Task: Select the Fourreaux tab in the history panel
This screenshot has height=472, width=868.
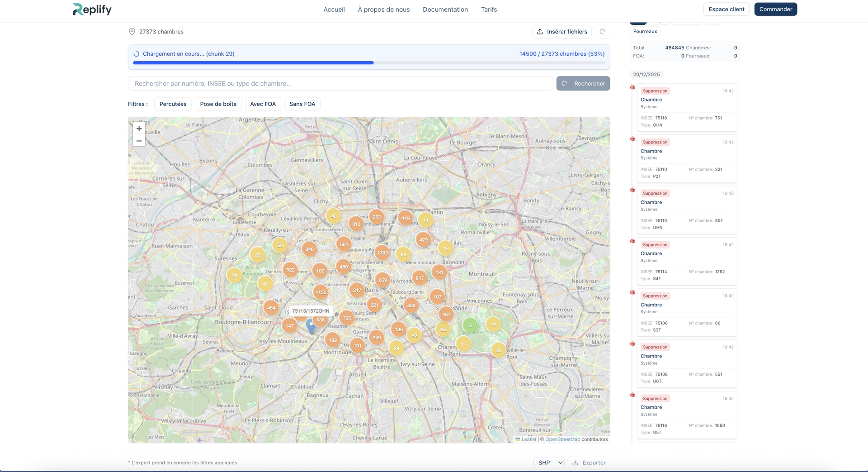Action: (645, 32)
